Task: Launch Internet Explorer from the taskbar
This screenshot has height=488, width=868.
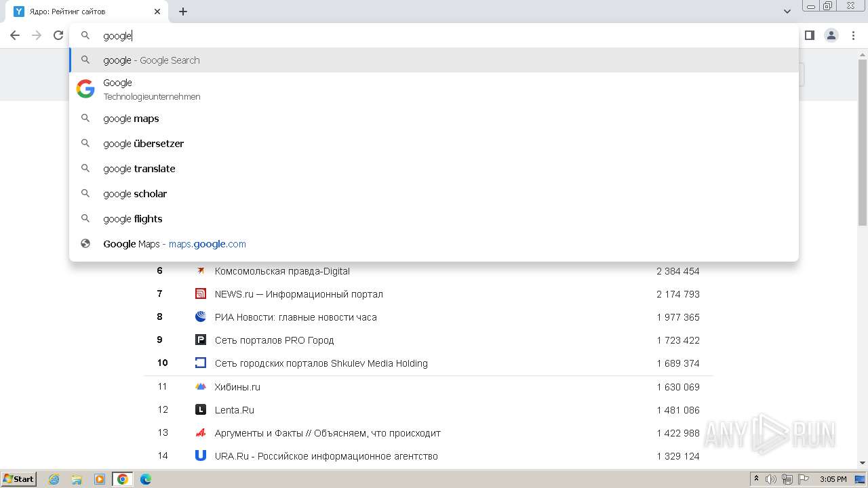Action: (54, 479)
